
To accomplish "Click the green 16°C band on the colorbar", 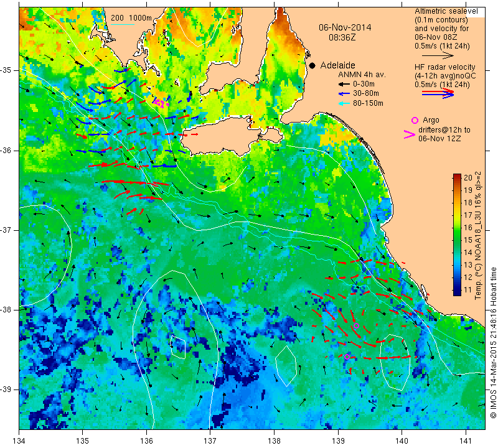I will click(x=457, y=227).
